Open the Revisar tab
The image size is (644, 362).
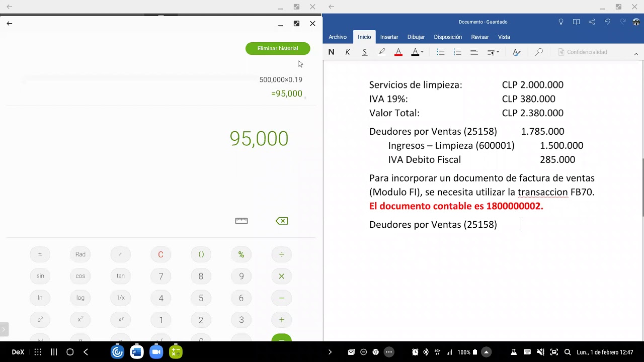click(x=480, y=37)
